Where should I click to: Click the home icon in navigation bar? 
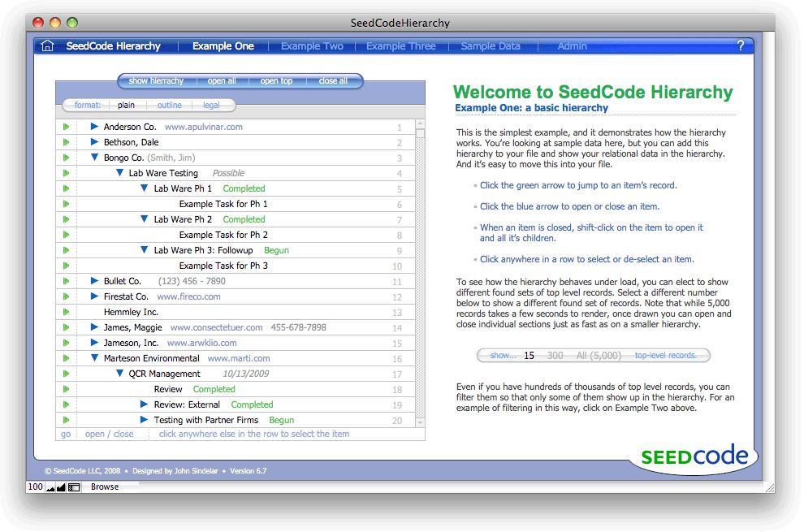(x=46, y=45)
